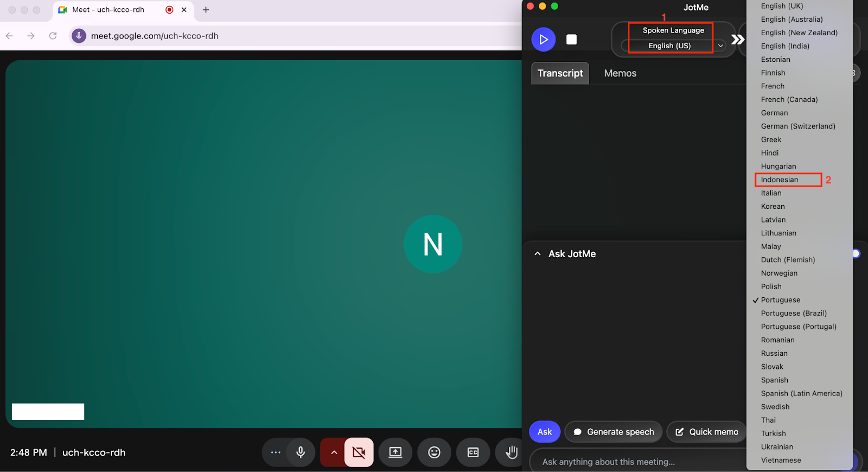Viewport: 868px width, 472px height.
Task: Reload the Meet page
Action: click(53, 36)
